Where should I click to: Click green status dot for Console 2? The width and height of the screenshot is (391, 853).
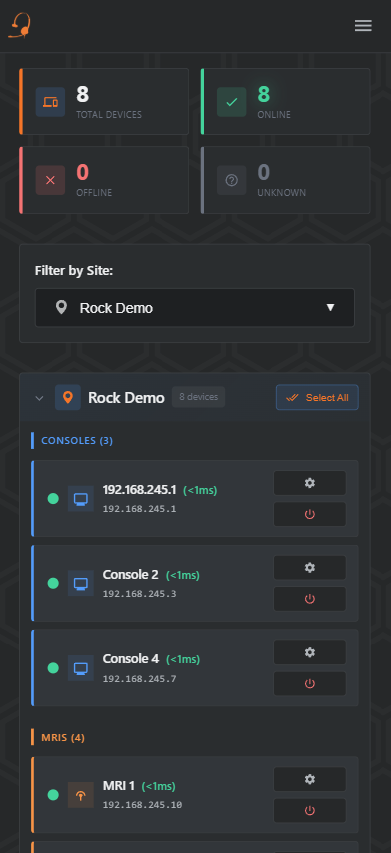53,583
